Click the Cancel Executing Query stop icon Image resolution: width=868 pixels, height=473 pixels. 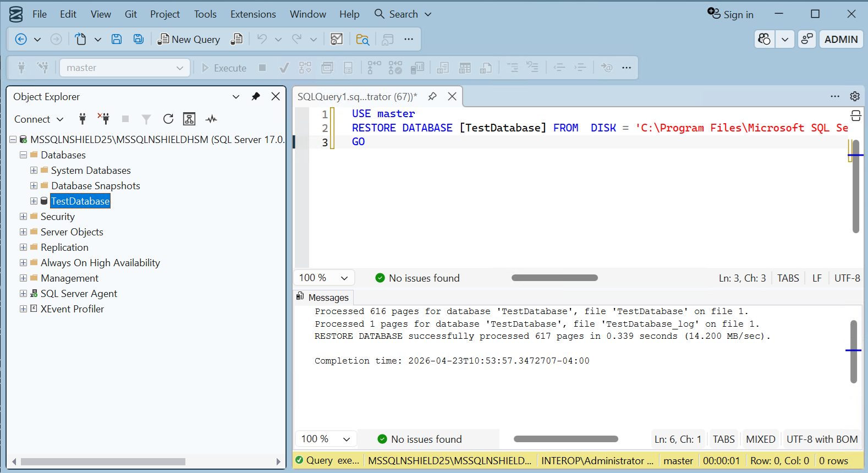coord(262,68)
